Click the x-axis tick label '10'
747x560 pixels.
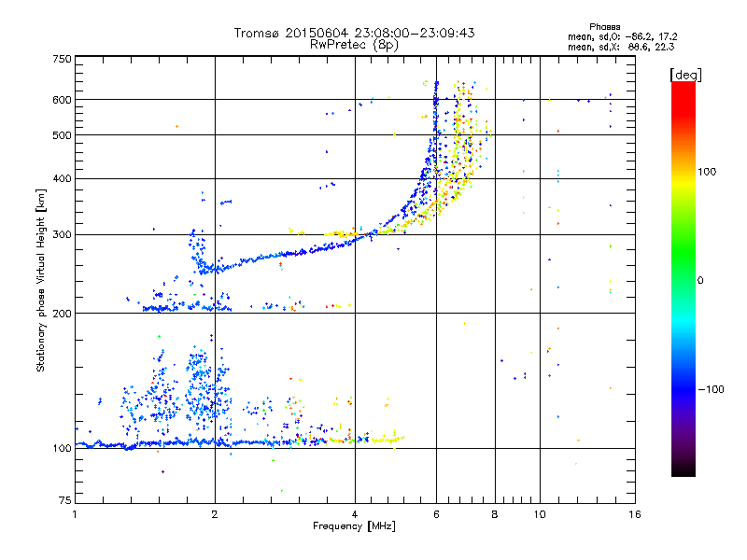point(540,514)
